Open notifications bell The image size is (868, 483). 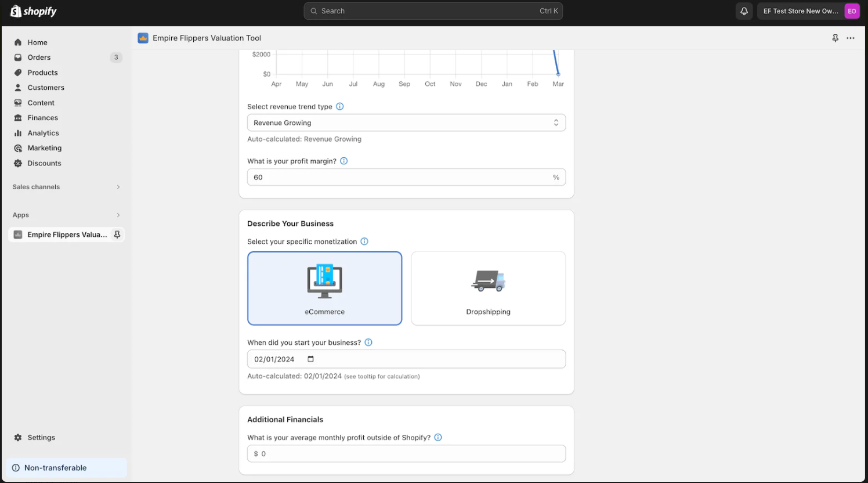pos(744,11)
